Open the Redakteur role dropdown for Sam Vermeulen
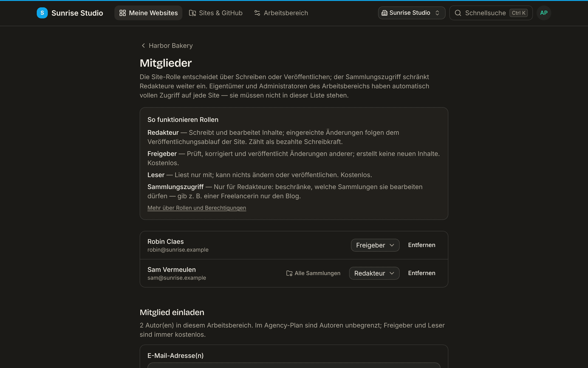Screen dimensions: 588x368 pos(374,273)
